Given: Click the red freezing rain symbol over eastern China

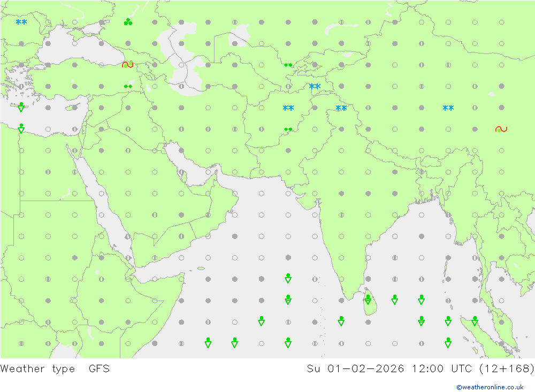Looking at the screenshot, I should [501, 129].
